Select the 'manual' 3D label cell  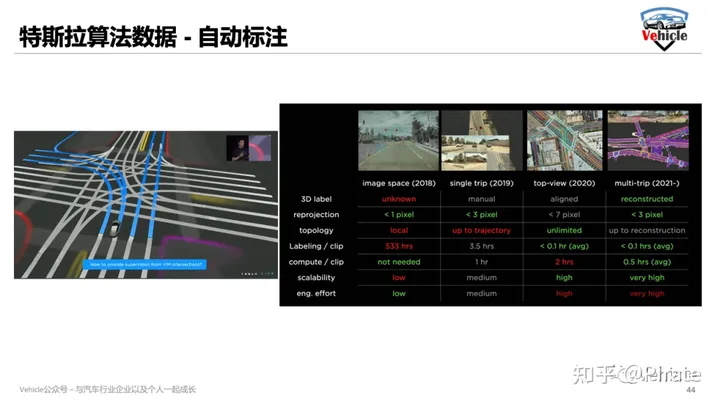(x=482, y=199)
